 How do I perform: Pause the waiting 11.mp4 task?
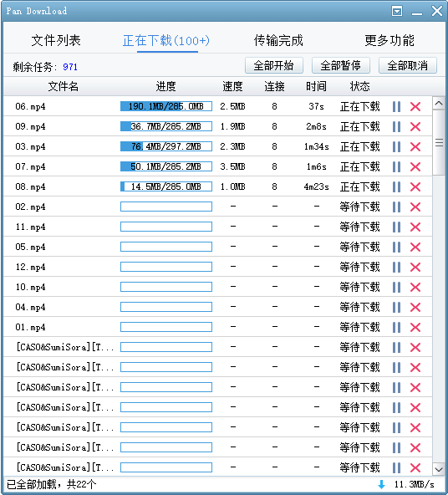[396, 227]
